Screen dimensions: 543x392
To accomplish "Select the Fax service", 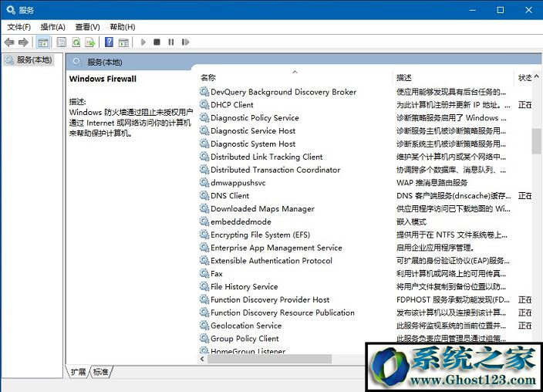I will click(217, 274).
